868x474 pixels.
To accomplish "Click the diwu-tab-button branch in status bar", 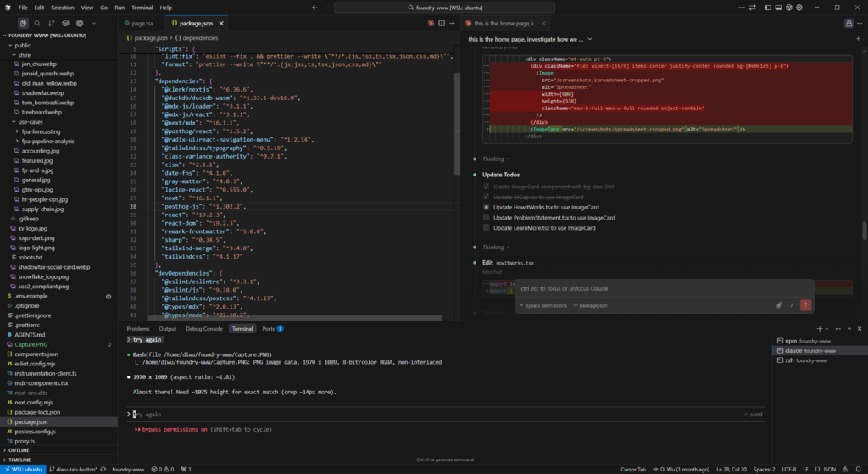I will pos(73,470).
